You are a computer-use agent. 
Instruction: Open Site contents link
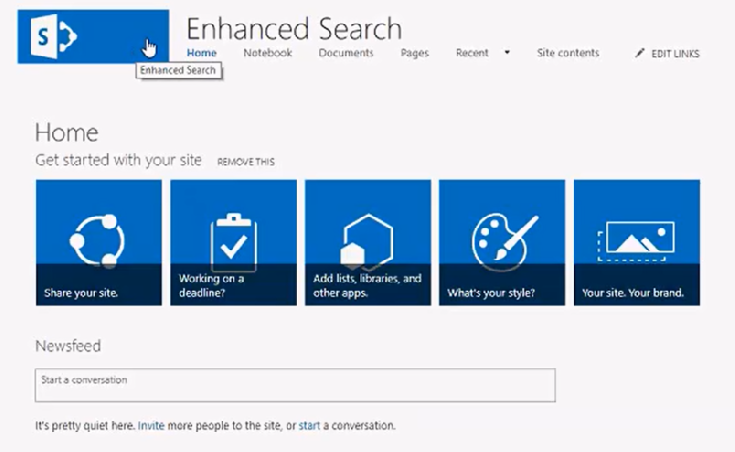pos(568,53)
